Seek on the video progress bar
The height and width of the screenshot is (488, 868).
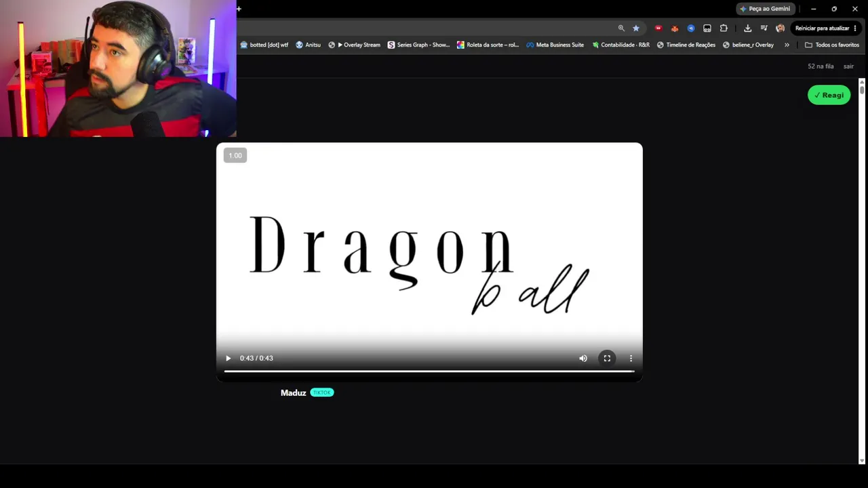click(429, 371)
